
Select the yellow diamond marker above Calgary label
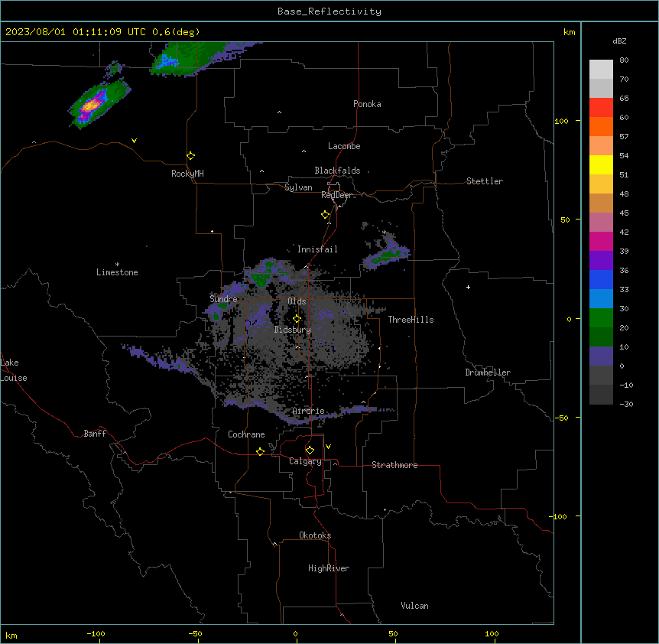click(x=310, y=450)
